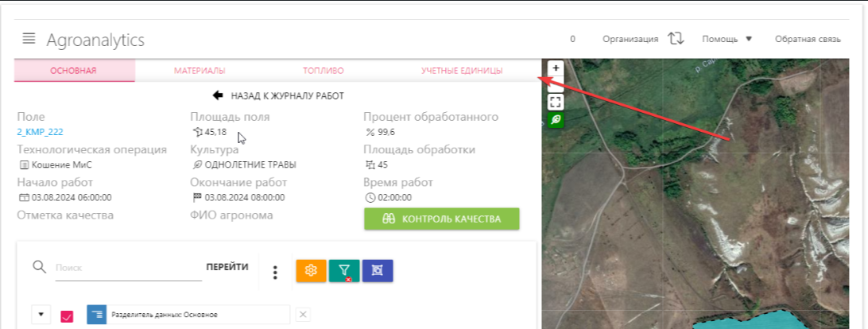This screenshot has width=868, height=329.
Task: Click the teal filter reset button
Action: pyautogui.click(x=344, y=271)
